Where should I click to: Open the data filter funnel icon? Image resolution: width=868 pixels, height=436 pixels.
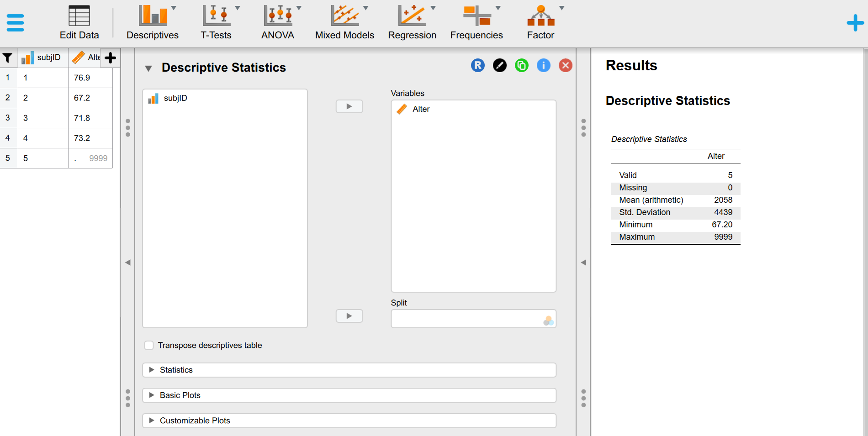(x=8, y=58)
